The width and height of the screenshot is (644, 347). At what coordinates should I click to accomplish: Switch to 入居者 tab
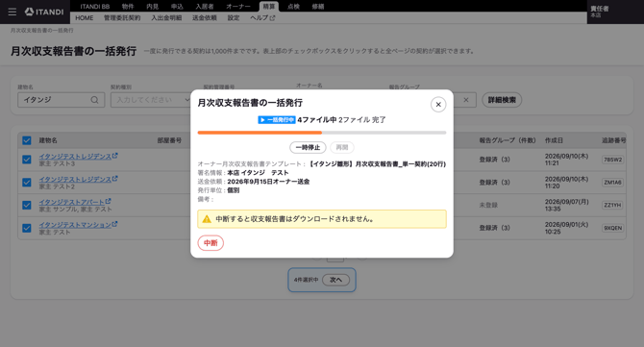tap(205, 7)
